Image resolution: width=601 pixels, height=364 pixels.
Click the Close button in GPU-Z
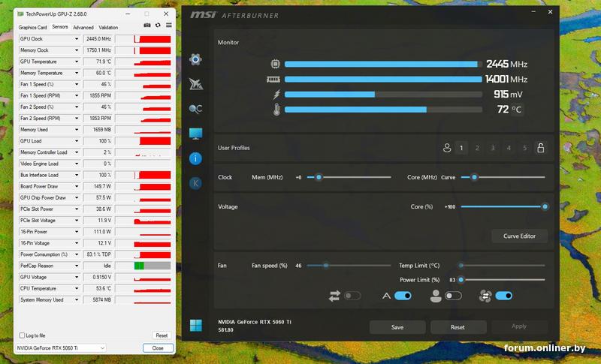click(158, 348)
